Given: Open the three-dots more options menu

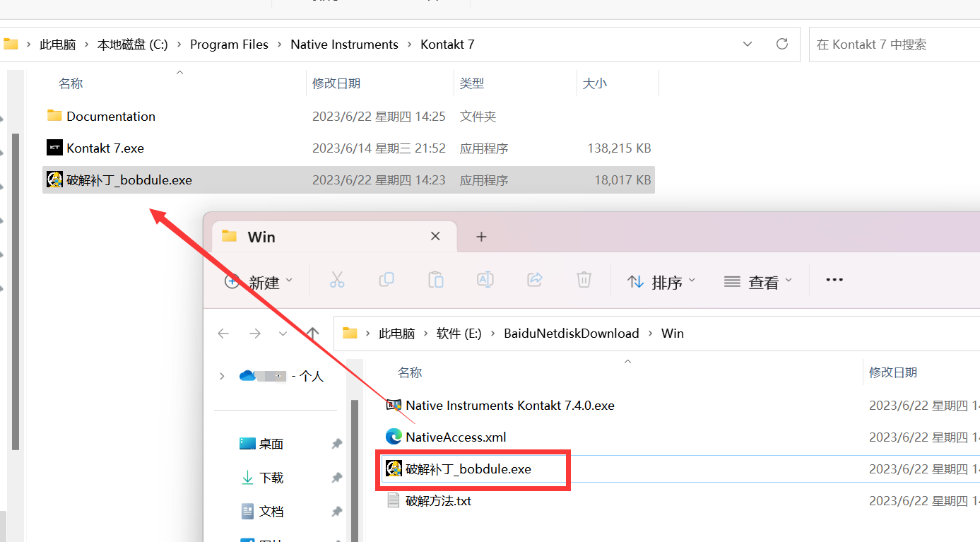Looking at the screenshot, I should [834, 280].
